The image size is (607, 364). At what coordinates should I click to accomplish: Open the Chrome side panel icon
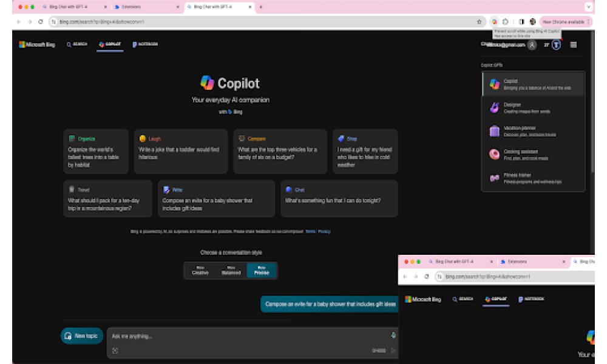(x=521, y=22)
